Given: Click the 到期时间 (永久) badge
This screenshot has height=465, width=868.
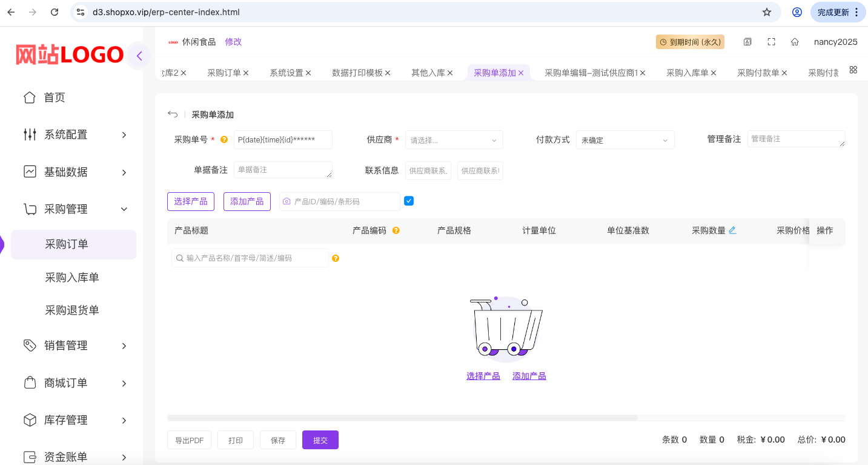Looking at the screenshot, I should (x=690, y=42).
